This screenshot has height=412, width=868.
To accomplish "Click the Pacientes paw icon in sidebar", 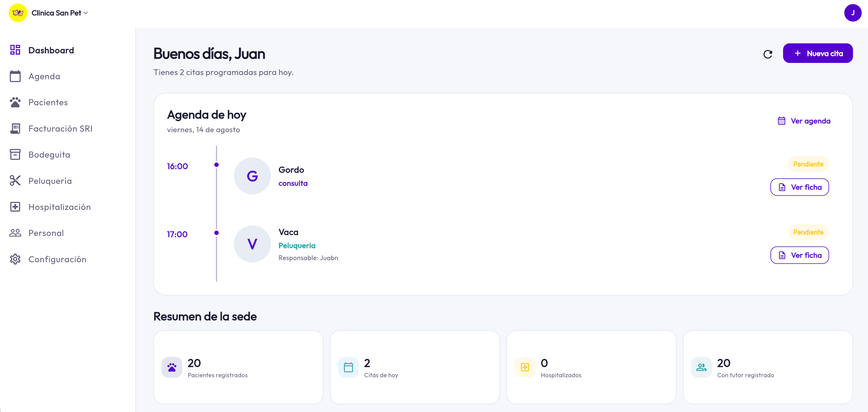I will [x=15, y=102].
